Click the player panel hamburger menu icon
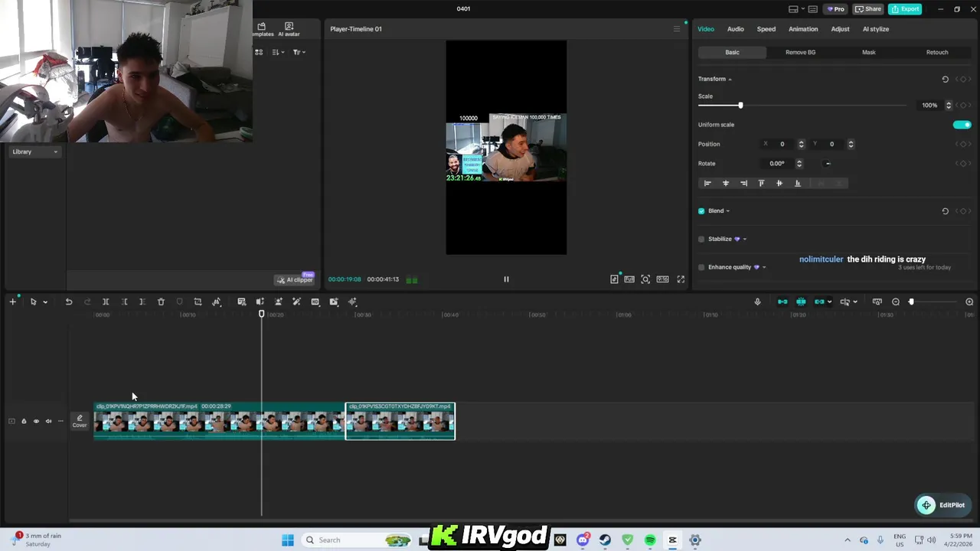 pos(676,29)
